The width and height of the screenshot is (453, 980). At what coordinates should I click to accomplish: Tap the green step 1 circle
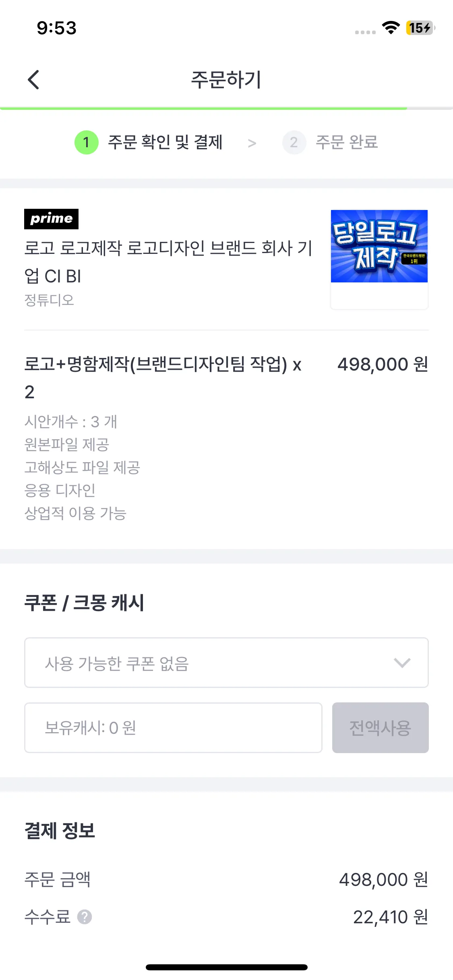point(86,142)
